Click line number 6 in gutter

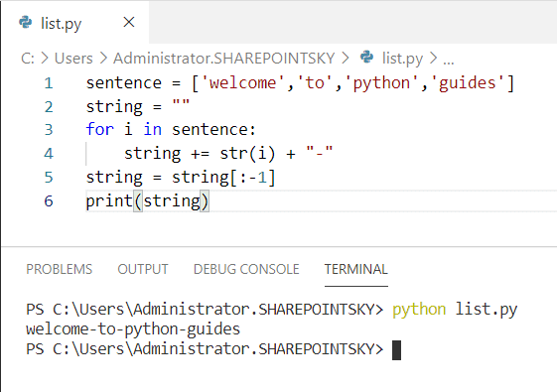click(x=49, y=201)
